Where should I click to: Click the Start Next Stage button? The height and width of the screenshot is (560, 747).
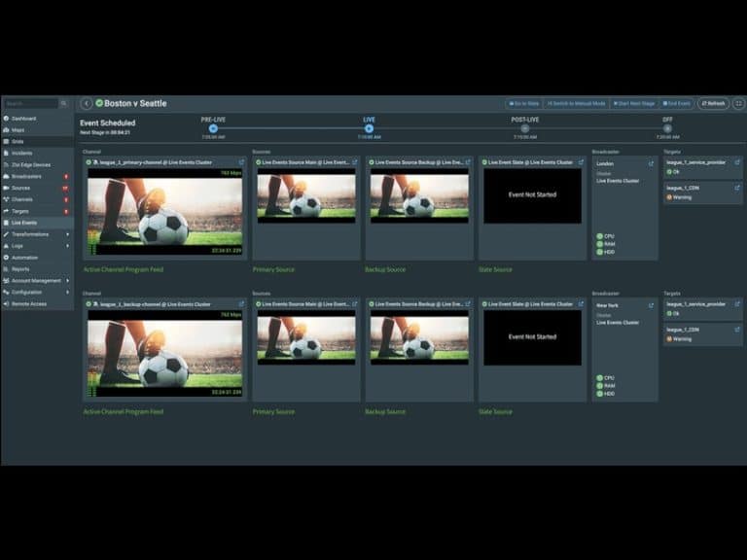coord(635,103)
